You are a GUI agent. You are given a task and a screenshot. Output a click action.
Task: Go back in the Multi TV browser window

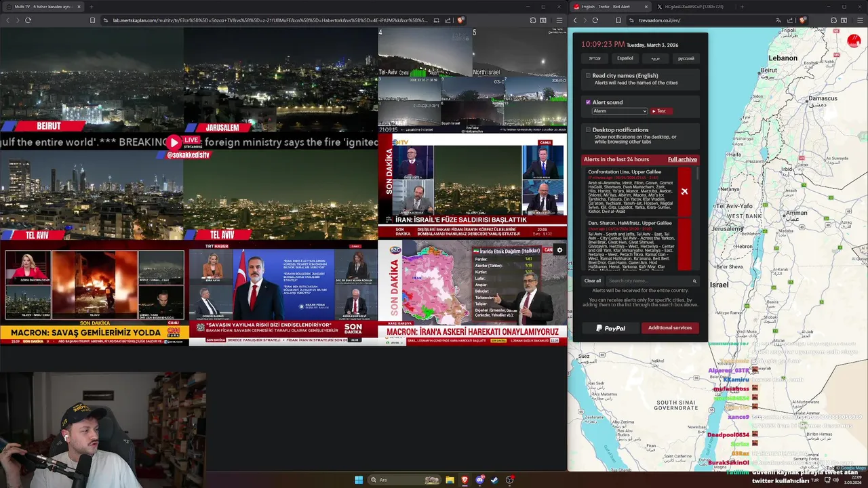7,20
